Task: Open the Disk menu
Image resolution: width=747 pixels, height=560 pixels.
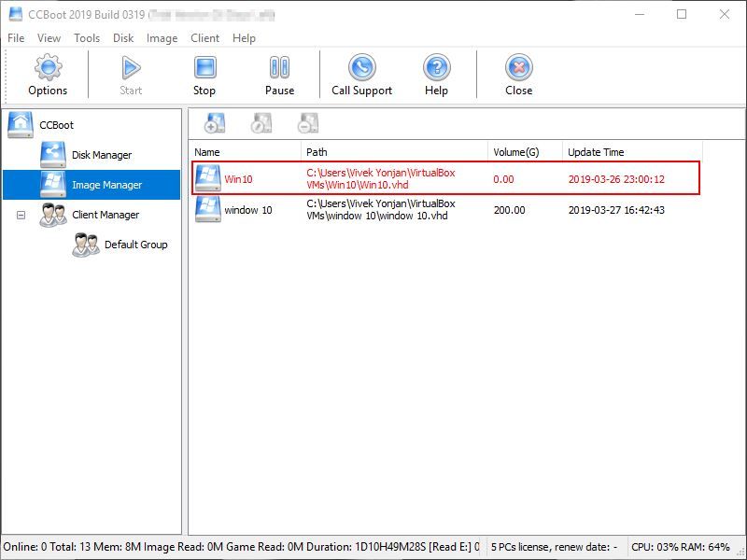Action: pos(123,38)
